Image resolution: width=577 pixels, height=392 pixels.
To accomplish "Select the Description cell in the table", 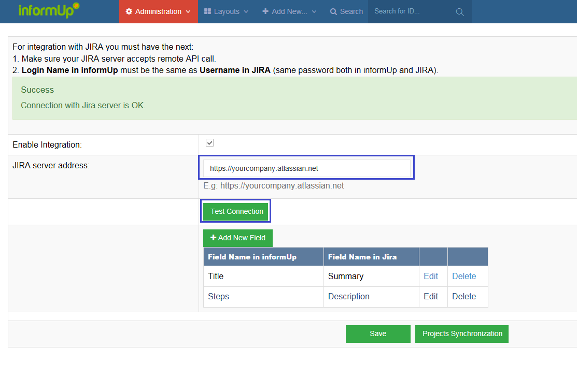I will point(371,296).
